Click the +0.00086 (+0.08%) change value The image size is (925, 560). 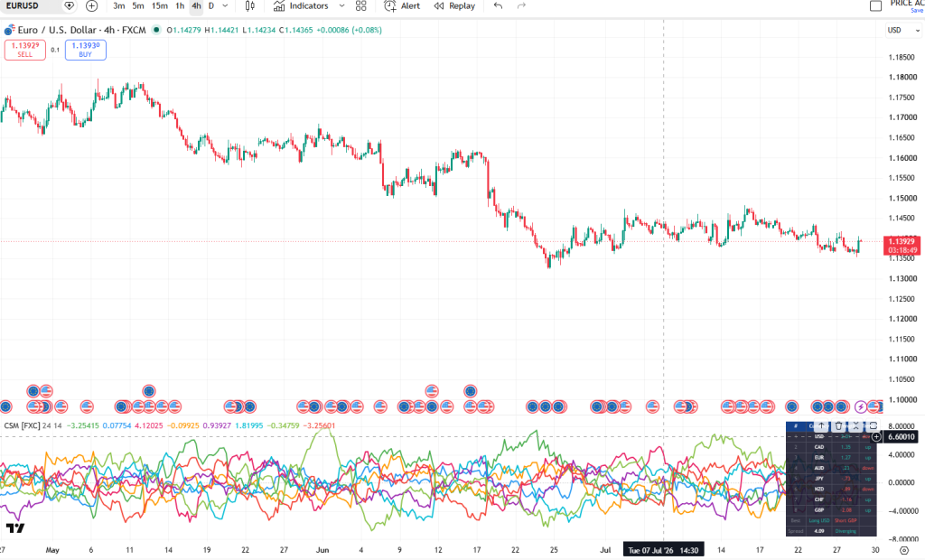(x=350, y=30)
